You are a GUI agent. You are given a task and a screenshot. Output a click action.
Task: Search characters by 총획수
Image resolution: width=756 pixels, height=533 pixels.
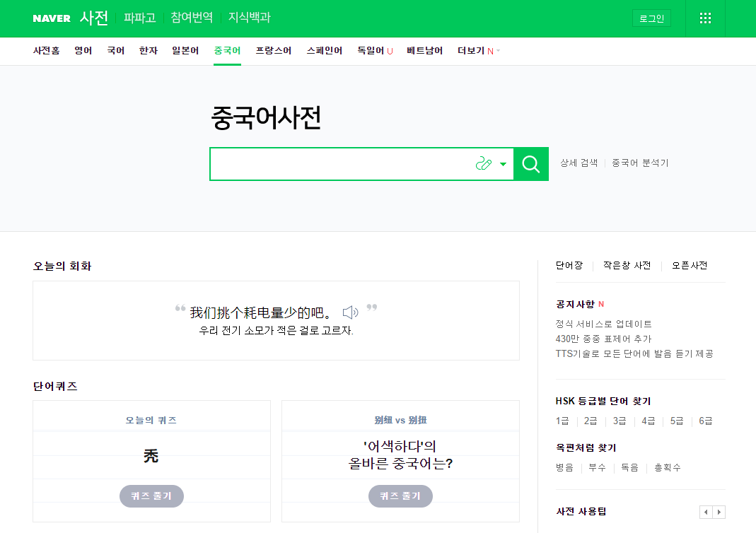coord(668,467)
